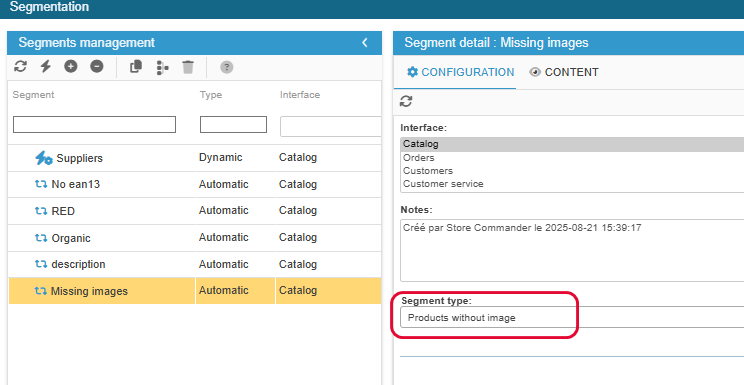Image resolution: width=744 pixels, height=385 pixels.
Task: Click Catalog cell for Missing images
Action: 328,291
